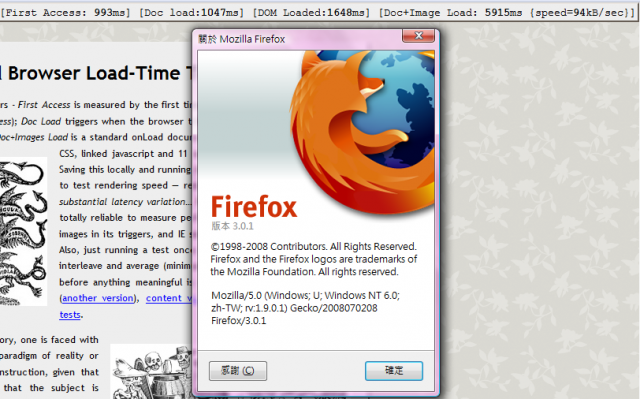Click the 'substantial latency variation' italic text
The width and height of the screenshot is (640, 399).
pyautogui.click(x=125, y=202)
